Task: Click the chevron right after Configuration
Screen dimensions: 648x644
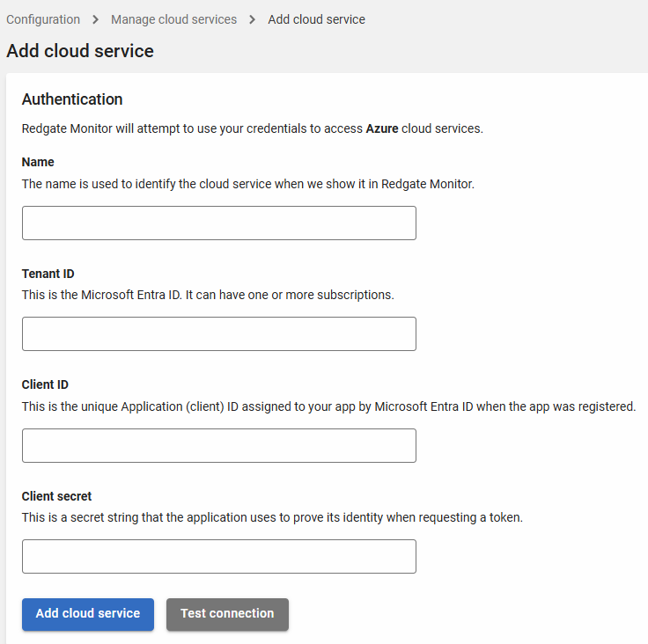Action: 95,19
